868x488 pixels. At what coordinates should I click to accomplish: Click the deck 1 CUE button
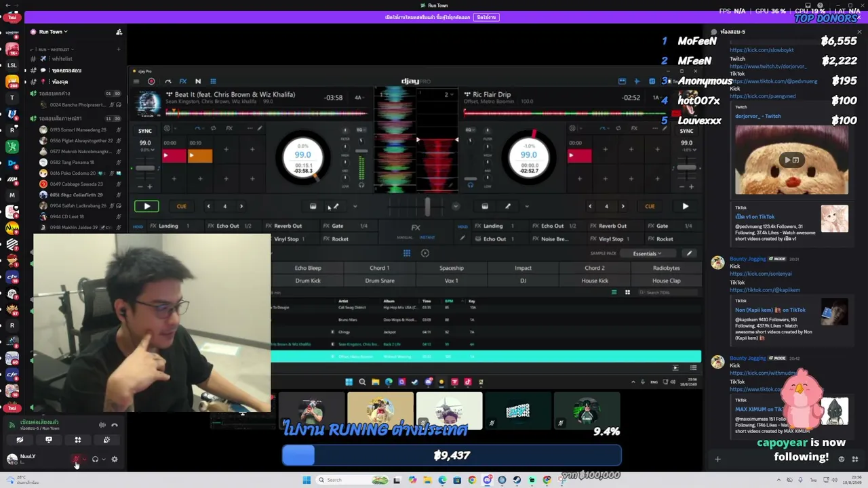tap(181, 206)
